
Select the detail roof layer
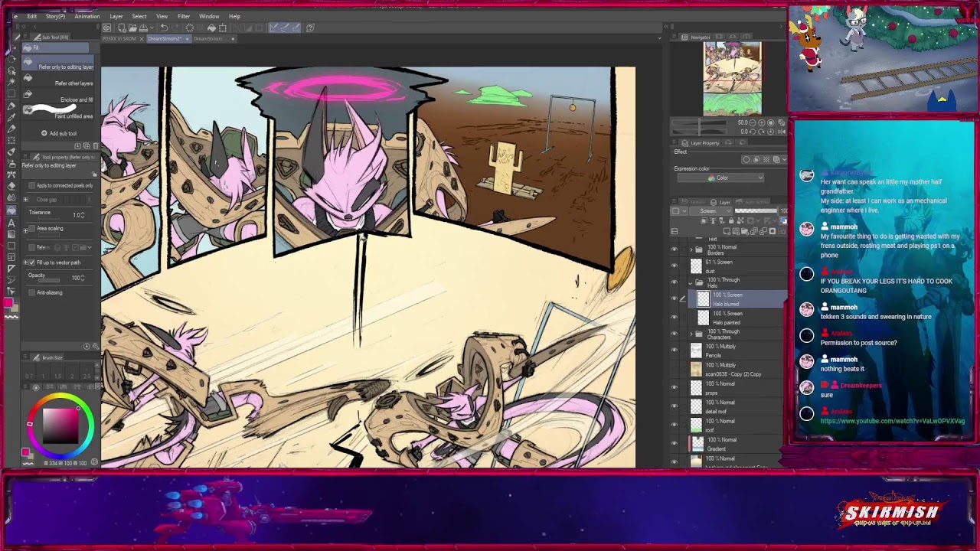(737, 406)
